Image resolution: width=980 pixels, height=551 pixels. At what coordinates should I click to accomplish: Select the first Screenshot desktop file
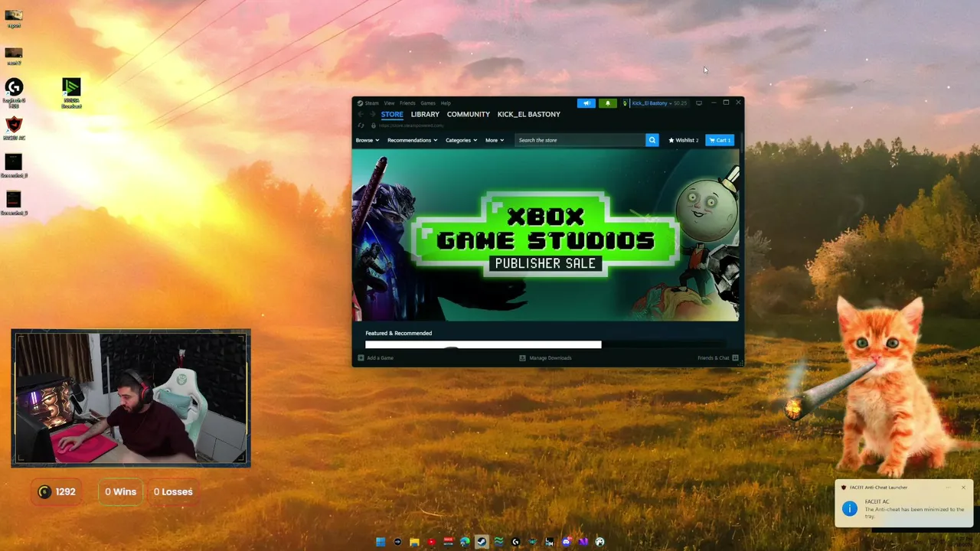(14, 166)
